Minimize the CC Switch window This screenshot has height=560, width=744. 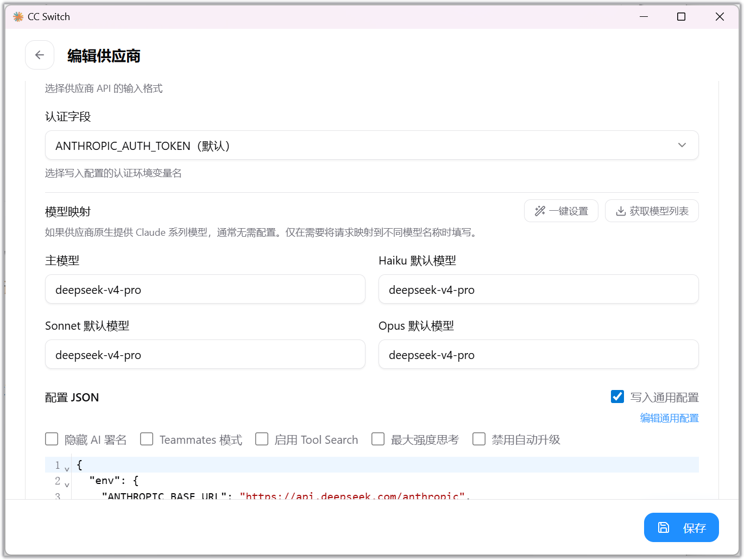coord(644,17)
